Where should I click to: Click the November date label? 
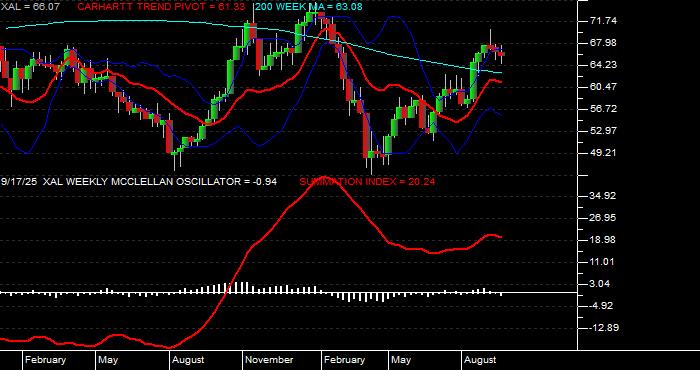(x=270, y=360)
